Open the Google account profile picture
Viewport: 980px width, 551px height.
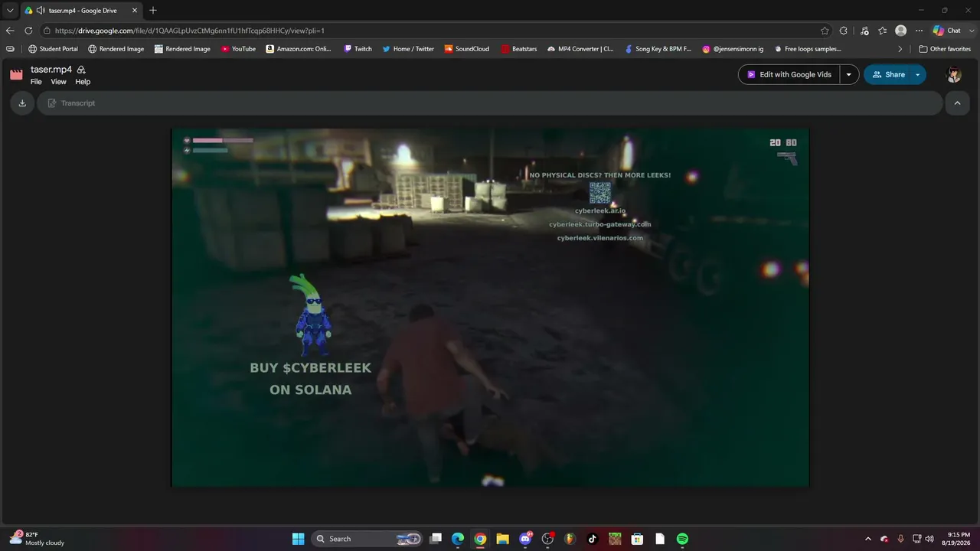954,74
